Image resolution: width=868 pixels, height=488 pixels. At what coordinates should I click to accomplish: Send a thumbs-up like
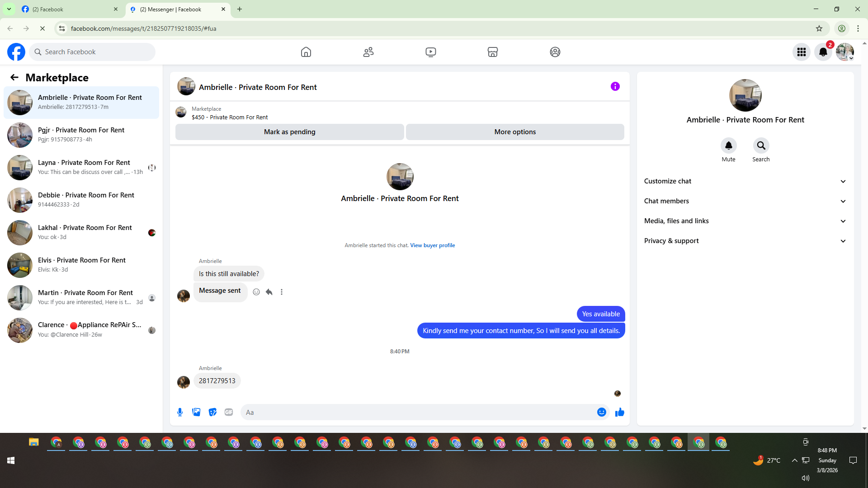[619, 412]
